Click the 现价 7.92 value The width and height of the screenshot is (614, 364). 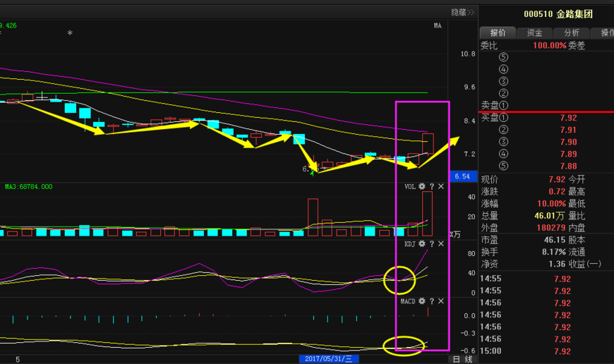pos(557,179)
